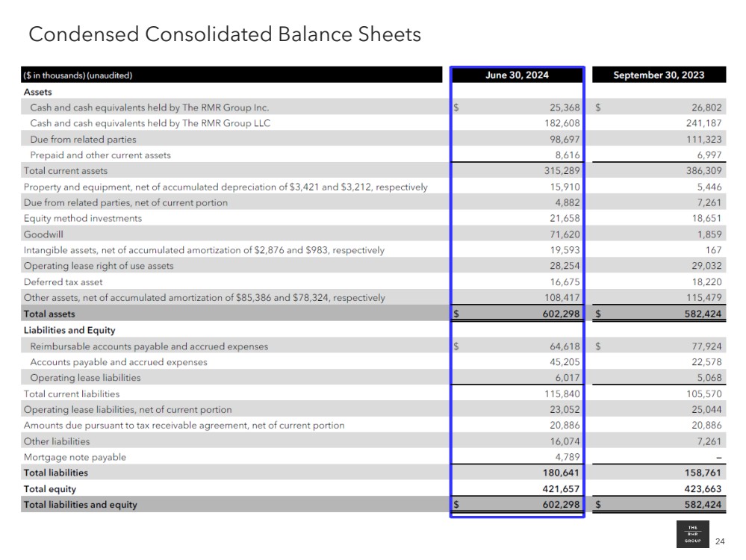Image resolution: width=746 pixels, height=560 pixels.
Task: Click the RMR Group logo
Action: pyautogui.click(x=691, y=535)
